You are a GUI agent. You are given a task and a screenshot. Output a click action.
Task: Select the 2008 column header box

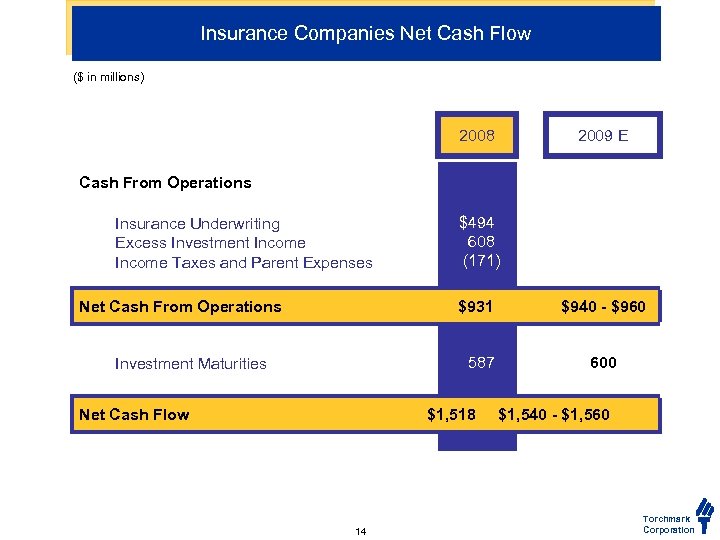477,136
